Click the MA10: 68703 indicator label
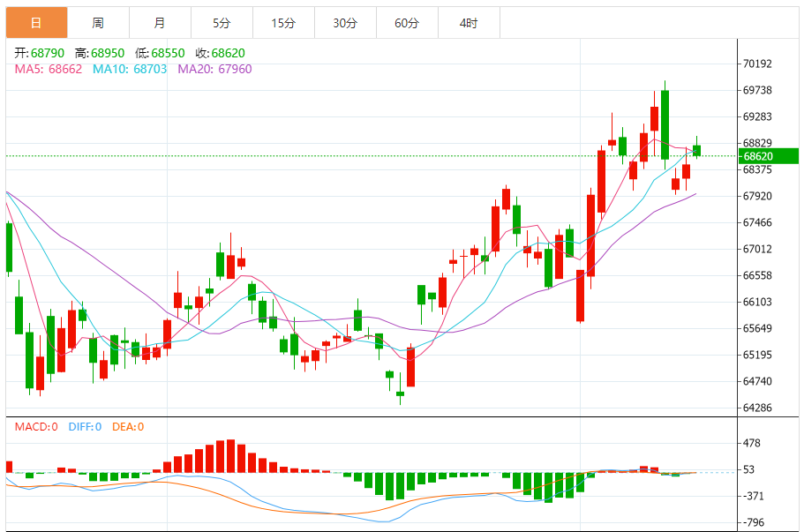Image resolution: width=804 pixels, height=532 pixels. (x=130, y=69)
